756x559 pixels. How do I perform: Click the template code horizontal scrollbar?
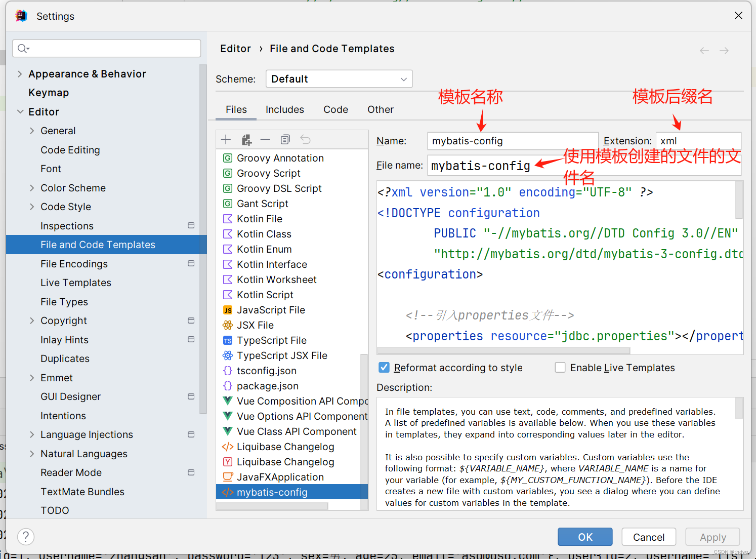(503, 350)
